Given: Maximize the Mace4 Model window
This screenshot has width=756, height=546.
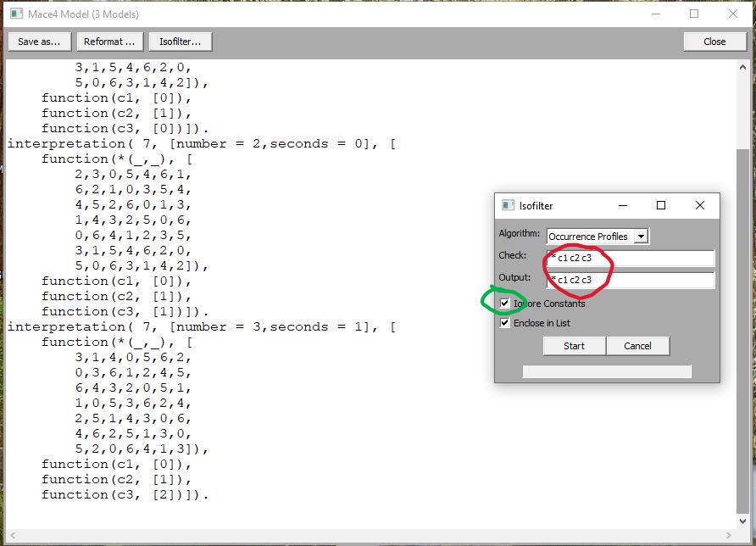Looking at the screenshot, I should [694, 14].
